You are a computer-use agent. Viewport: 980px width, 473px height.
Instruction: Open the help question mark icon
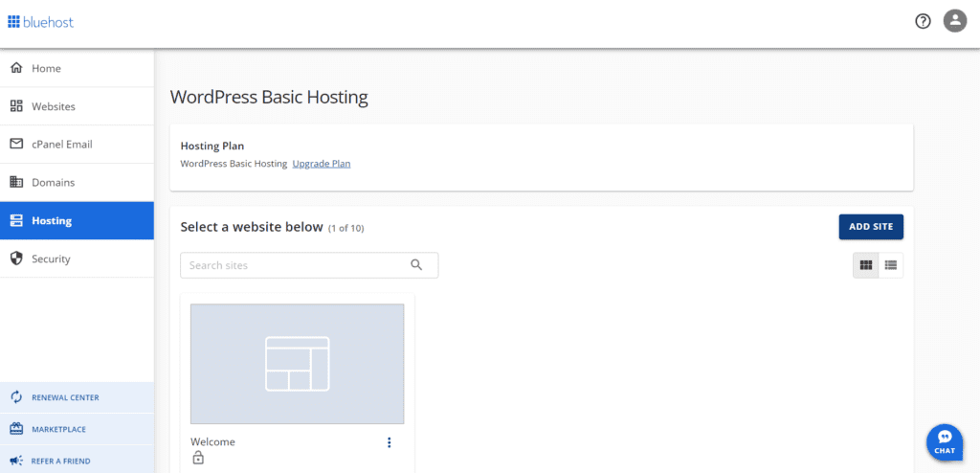pyautogui.click(x=923, y=22)
